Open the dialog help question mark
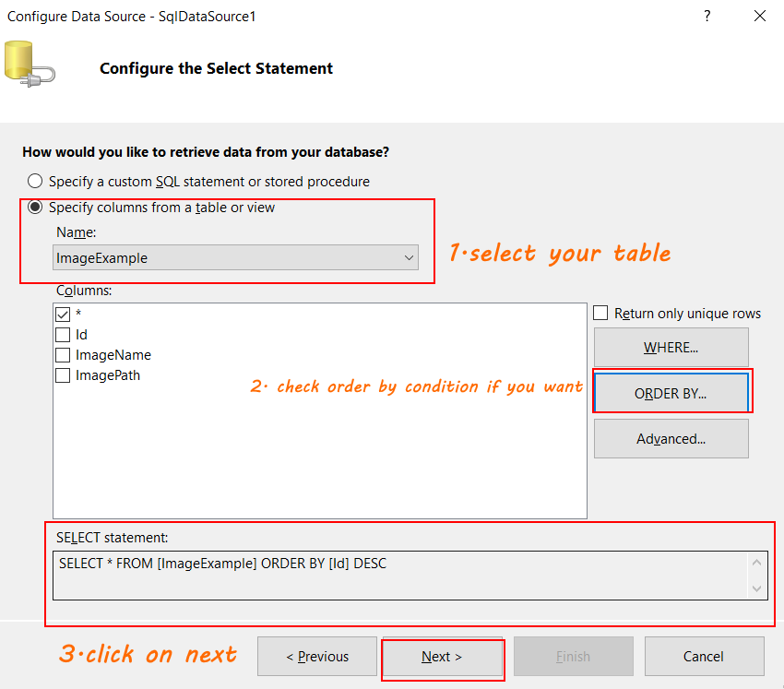Screen dimensions: 784x689 point(707,16)
